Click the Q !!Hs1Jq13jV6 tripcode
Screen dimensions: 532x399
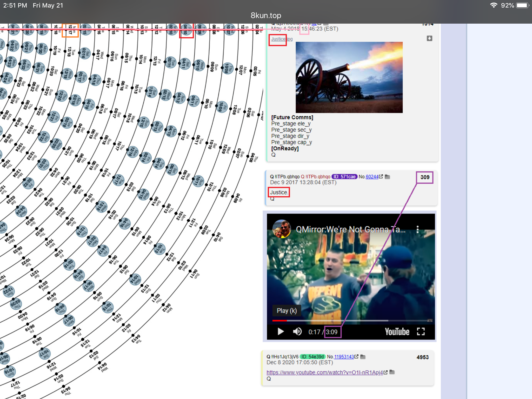[x=283, y=357]
